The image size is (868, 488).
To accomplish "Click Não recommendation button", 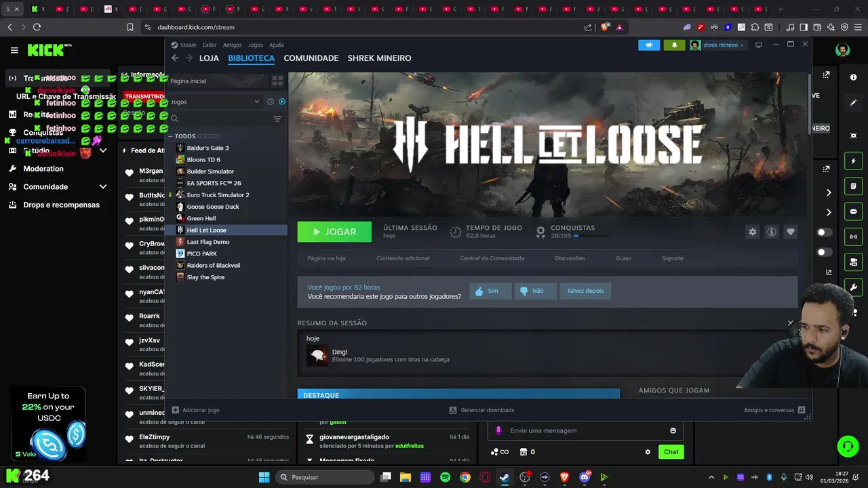I will pyautogui.click(x=535, y=291).
